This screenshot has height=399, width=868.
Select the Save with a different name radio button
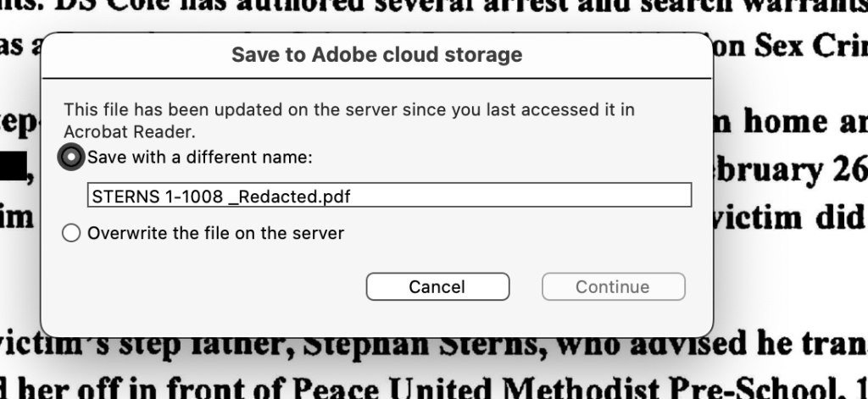point(71,157)
